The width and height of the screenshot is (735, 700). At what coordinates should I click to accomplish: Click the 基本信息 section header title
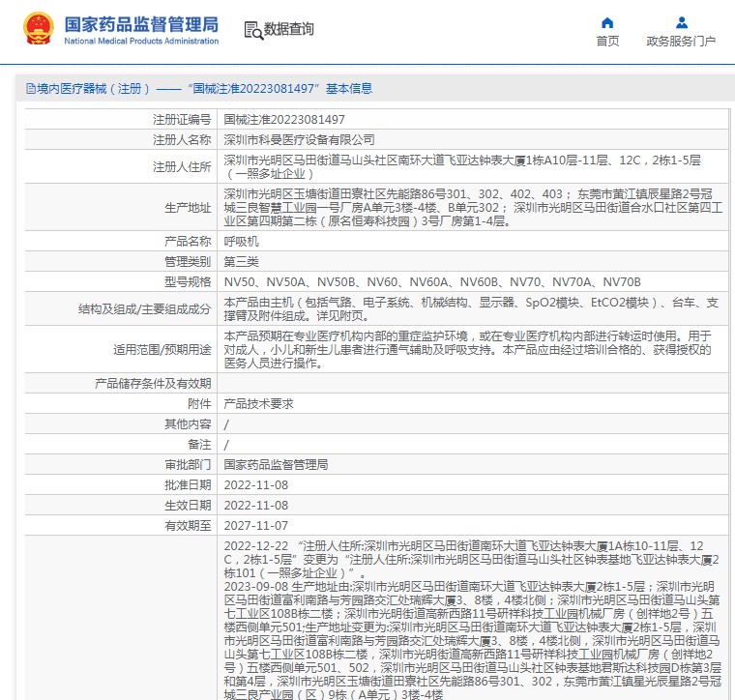point(348,88)
